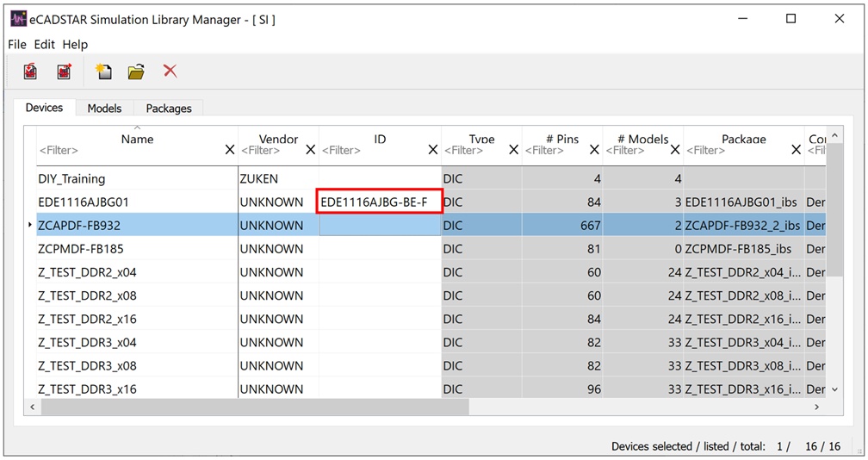Clear the # Models column filter

pos(675,150)
